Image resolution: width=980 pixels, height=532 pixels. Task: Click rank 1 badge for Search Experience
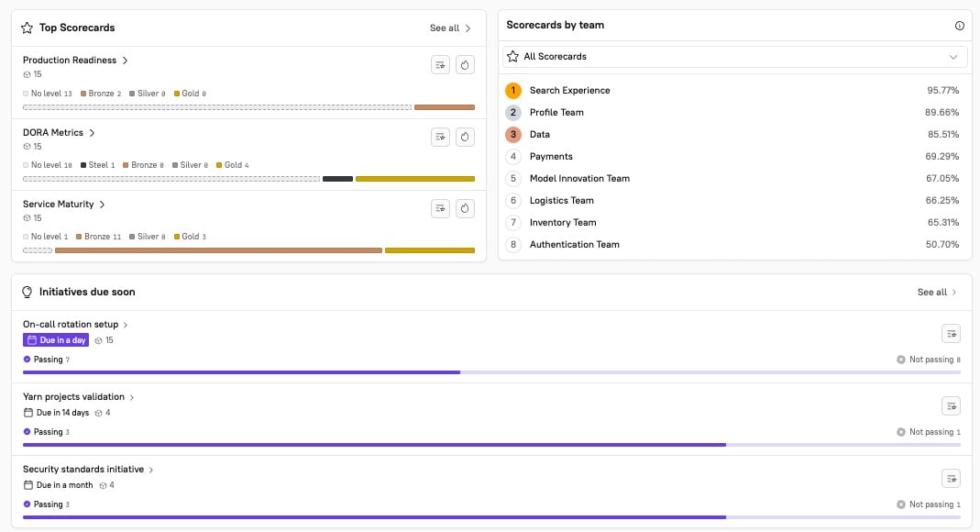pyautogui.click(x=513, y=91)
